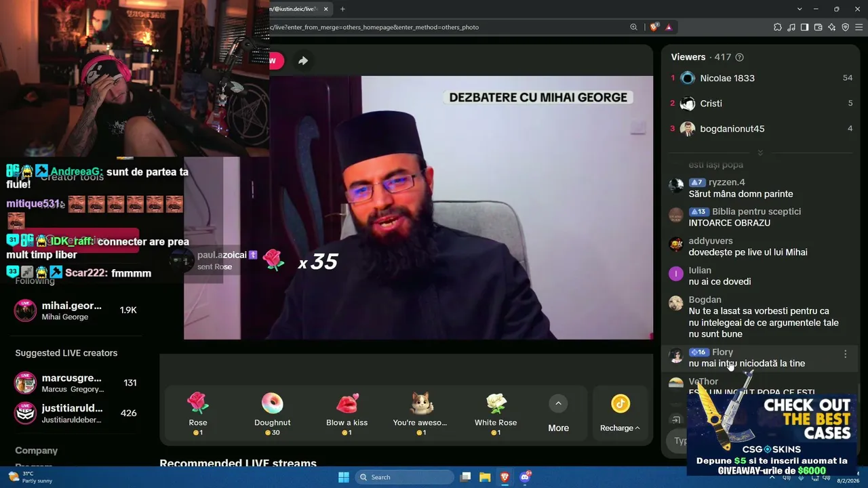Open the Brave VPN shield icon
This screenshot has width=868, height=488.
pos(845,27)
